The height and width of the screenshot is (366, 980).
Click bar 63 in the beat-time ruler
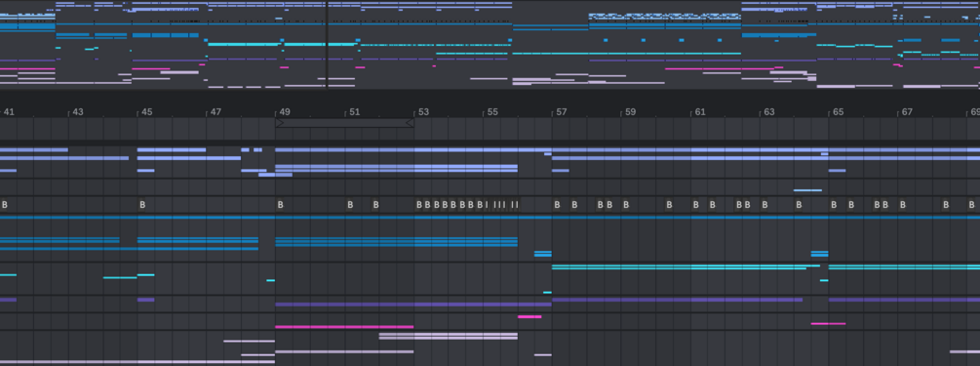click(x=768, y=112)
